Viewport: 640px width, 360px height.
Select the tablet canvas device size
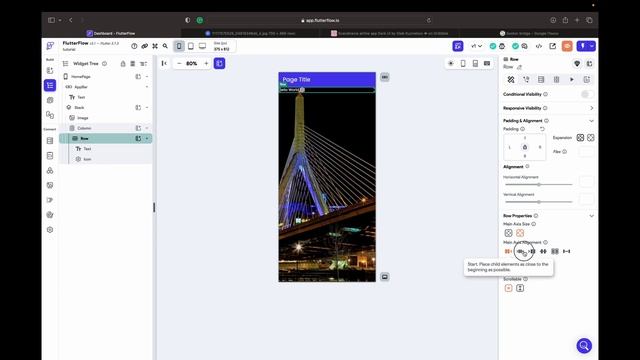click(191, 46)
